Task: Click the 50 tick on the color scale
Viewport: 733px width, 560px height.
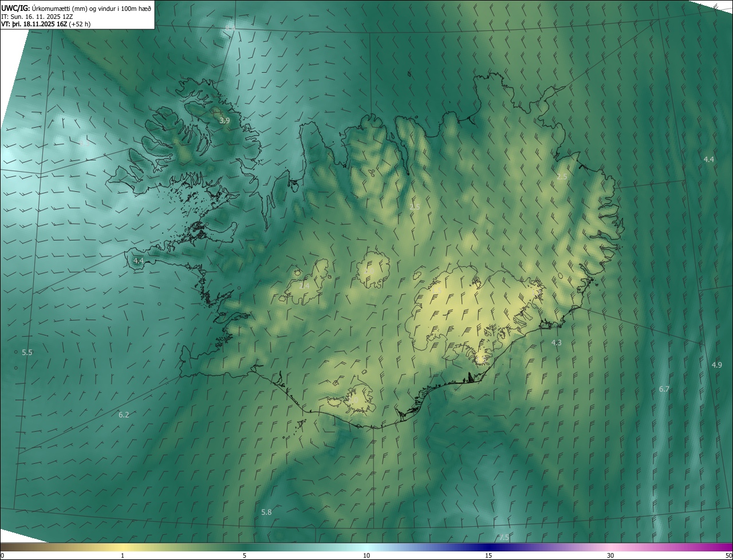Action: (x=728, y=555)
